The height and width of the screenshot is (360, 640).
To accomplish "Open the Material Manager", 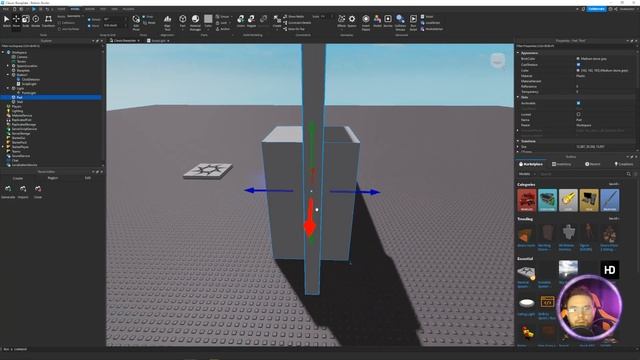I will [195, 22].
